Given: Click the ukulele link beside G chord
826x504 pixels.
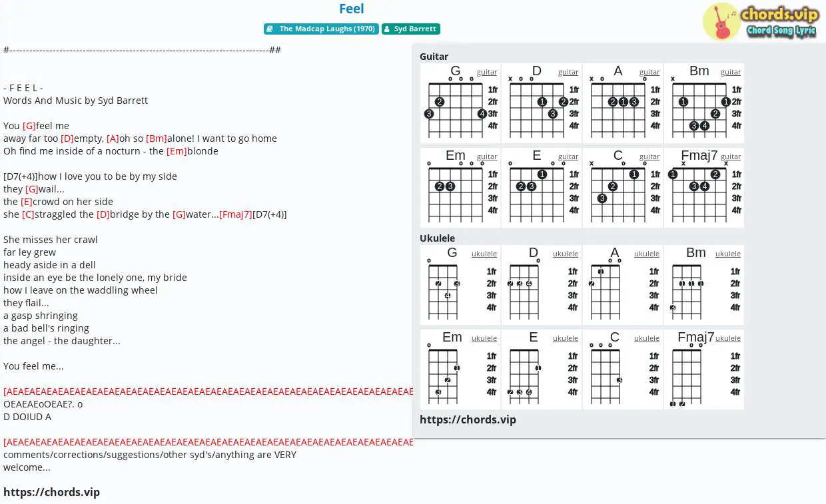Looking at the screenshot, I should 484,254.
